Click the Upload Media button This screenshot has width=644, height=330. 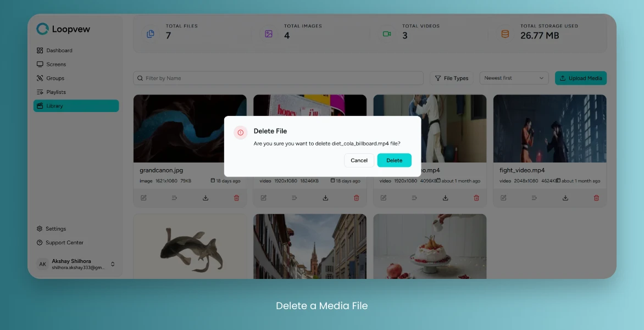click(581, 79)
